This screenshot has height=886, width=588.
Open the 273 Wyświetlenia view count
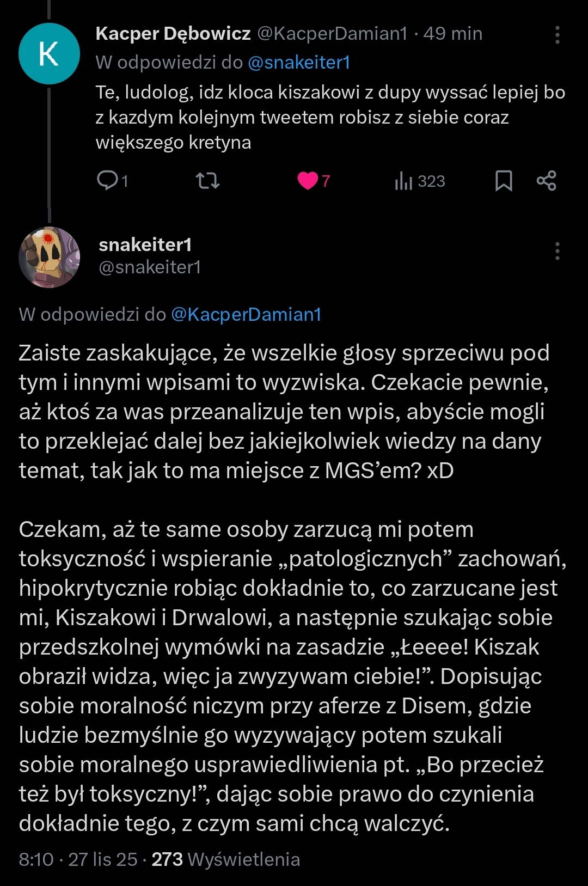(x=226, y=859)
